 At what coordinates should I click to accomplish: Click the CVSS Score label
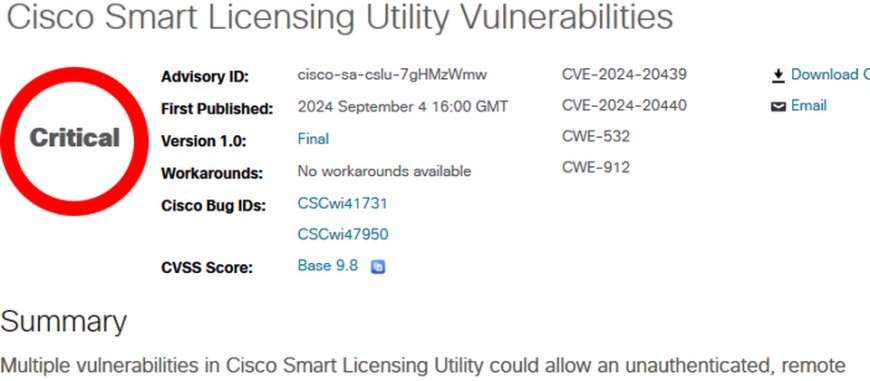206,268
